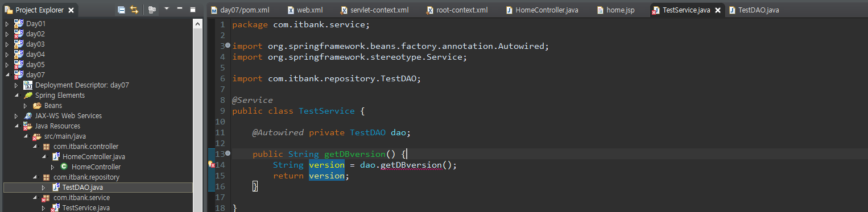868x212 pixels.
Task: Click the com.itbank.service package icon
Action: [46, 198]
